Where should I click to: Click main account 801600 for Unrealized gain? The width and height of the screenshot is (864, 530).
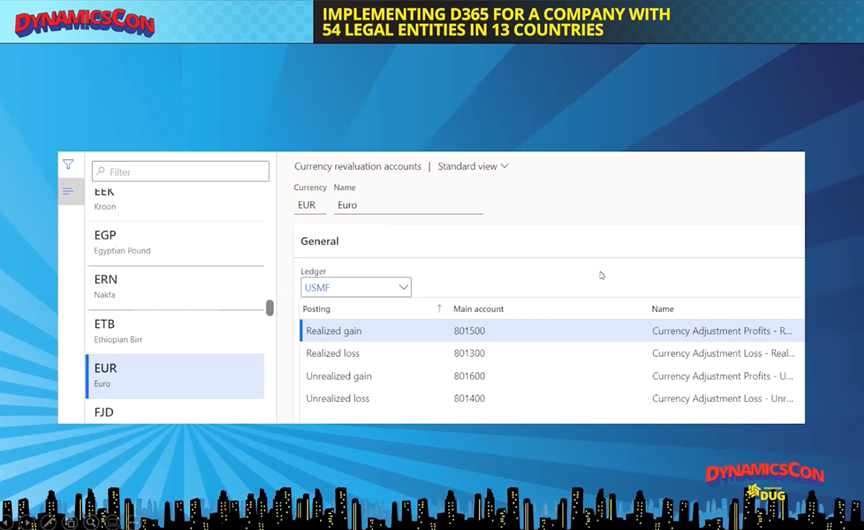[471, 376]
